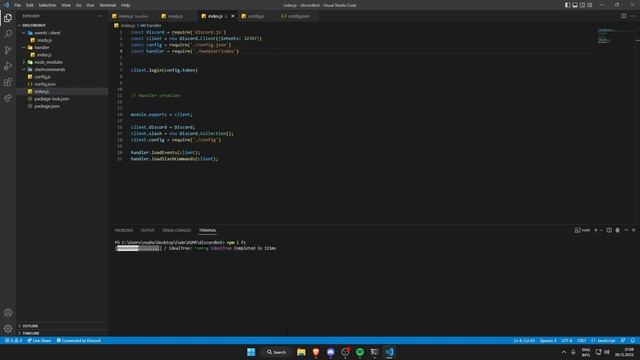The width and height of the screenshot is (640, 360).
Task: Open the File menu
Action: pos(18,5)
